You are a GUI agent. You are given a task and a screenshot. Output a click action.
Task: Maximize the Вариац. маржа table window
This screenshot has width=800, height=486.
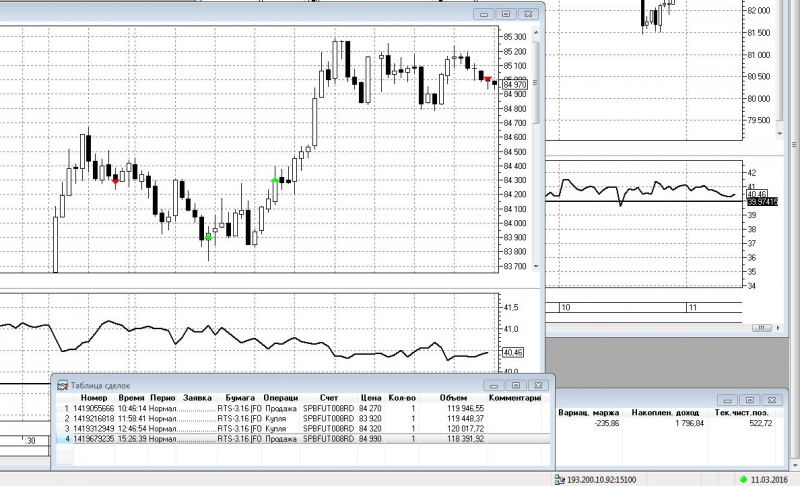(x=749, y=400)
